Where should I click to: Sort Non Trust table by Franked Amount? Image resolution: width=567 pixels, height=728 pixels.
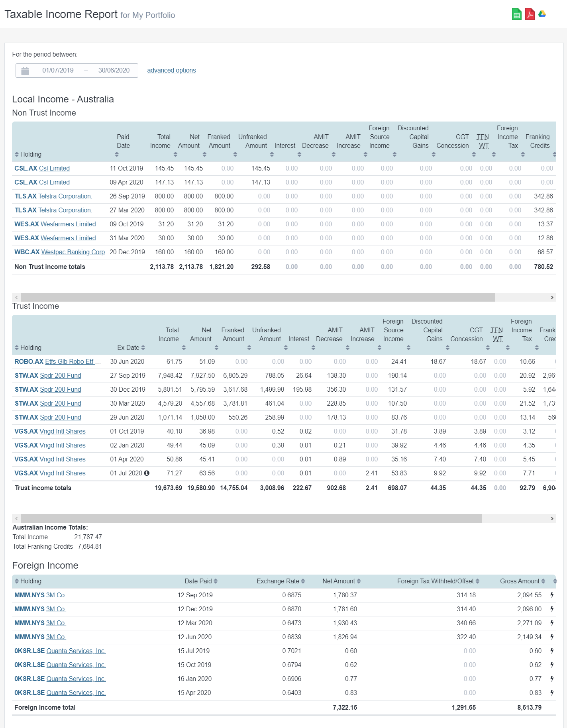pos(235,155)
